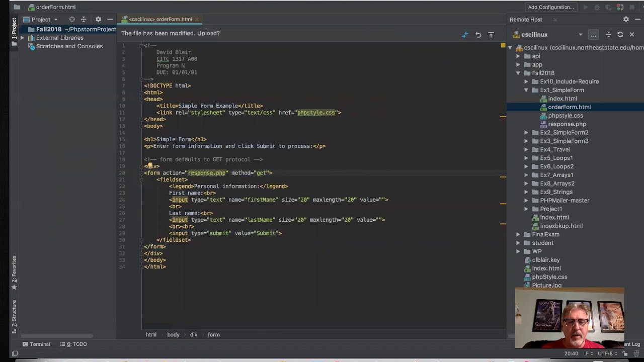Collapse the Ex1_SimpleForm folder
The height and width of the screenshot is (362, 644).
pos(526,90)
